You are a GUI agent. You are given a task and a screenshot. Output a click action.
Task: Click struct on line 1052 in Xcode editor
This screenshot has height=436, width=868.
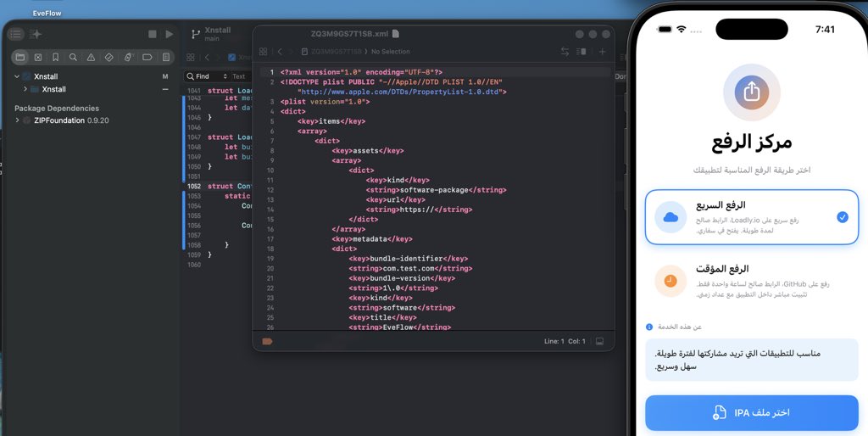220,186
